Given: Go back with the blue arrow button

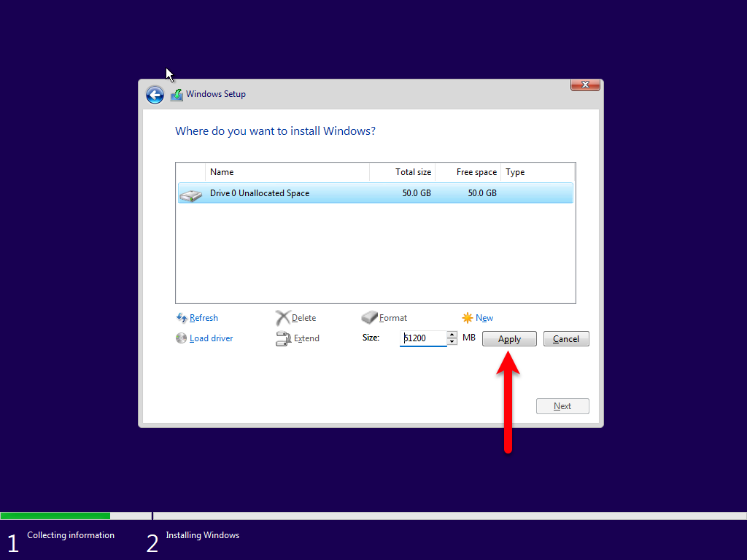Looking at the screenshot, I should [155, 95].
